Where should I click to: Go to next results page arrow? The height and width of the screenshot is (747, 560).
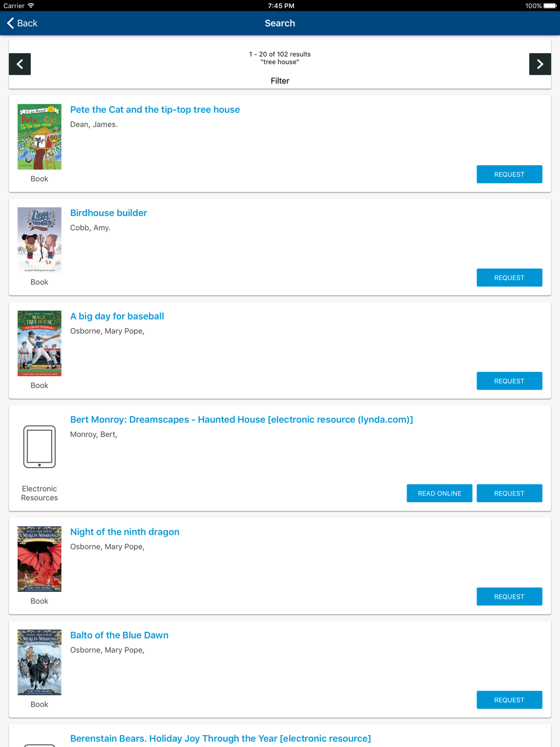coord(540,64)
